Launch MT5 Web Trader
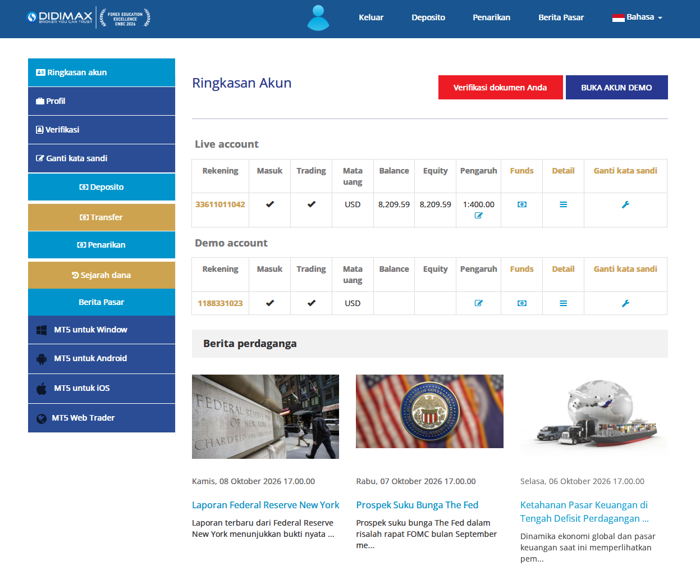Image resolution: width=700 pixels, height=588 pixels. [102, 418]
